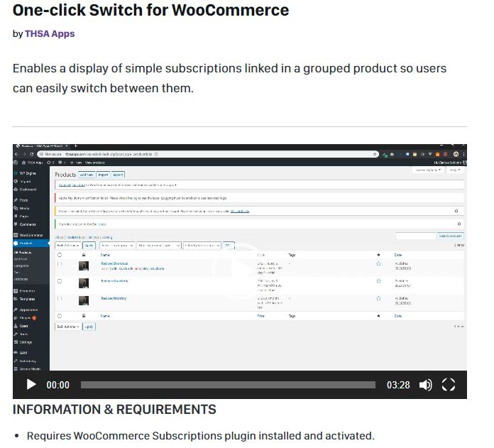The height and width of the screenshot is (448, 494).
Task: Click the product search input field
Action: coord(415,236)
